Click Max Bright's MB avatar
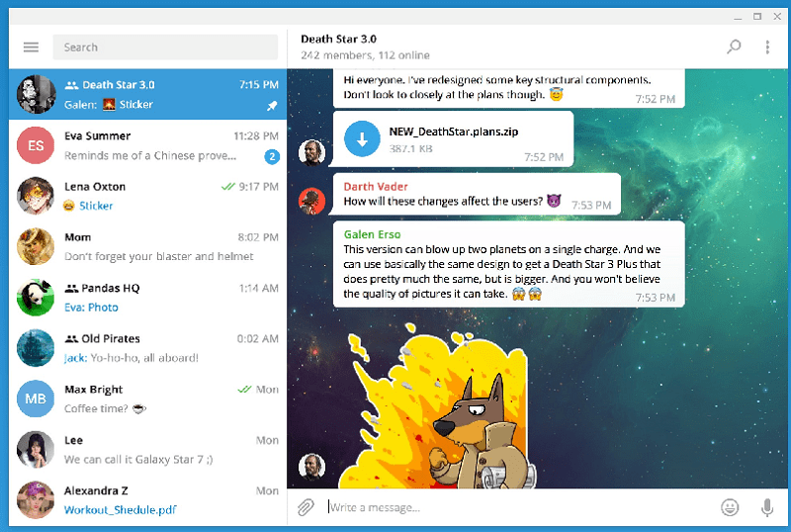 tap(36, 399)
